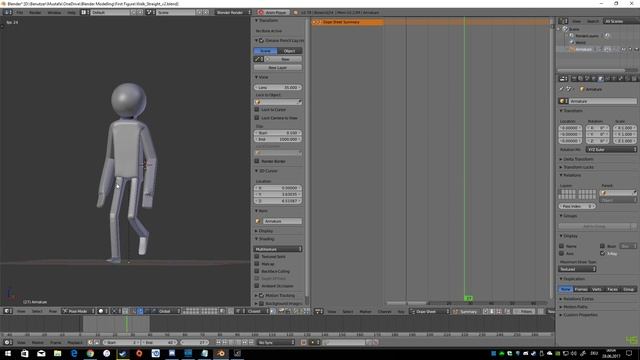
Task: Enable Ambient Occlusion checkbox
Action: 257,286
